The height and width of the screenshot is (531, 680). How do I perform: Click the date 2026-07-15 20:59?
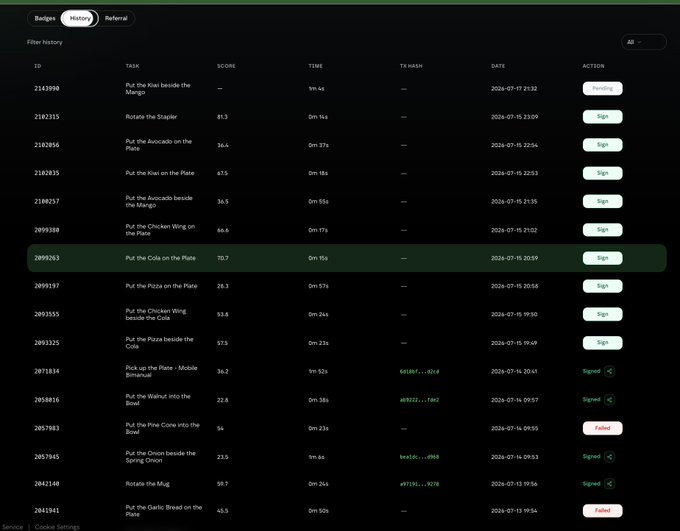point(514,258)
